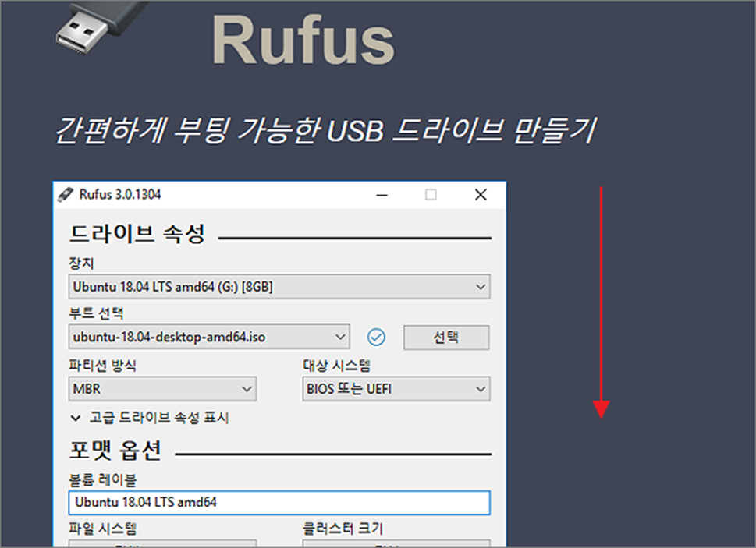The height and width of the screenshot is (548, 756).
Task: Open the 부트 선택 ISO dropdown
Action: [x=209, y=337]
